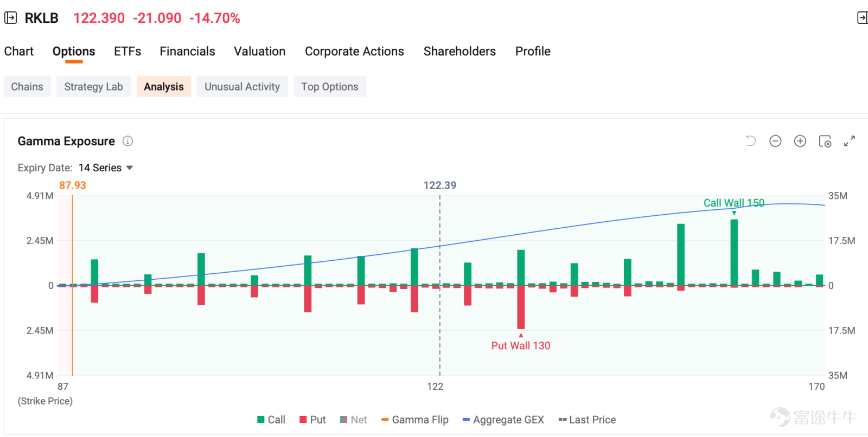Expand Gamma Exposure chart to fullscreen

[850, 141]
